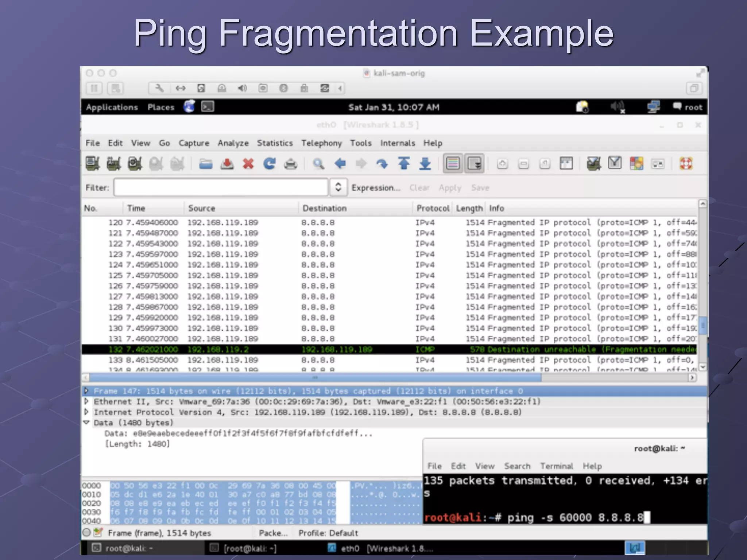Collapse the Data (1480 bytes) node
747x560 pixels.
(x=86, y=423)
